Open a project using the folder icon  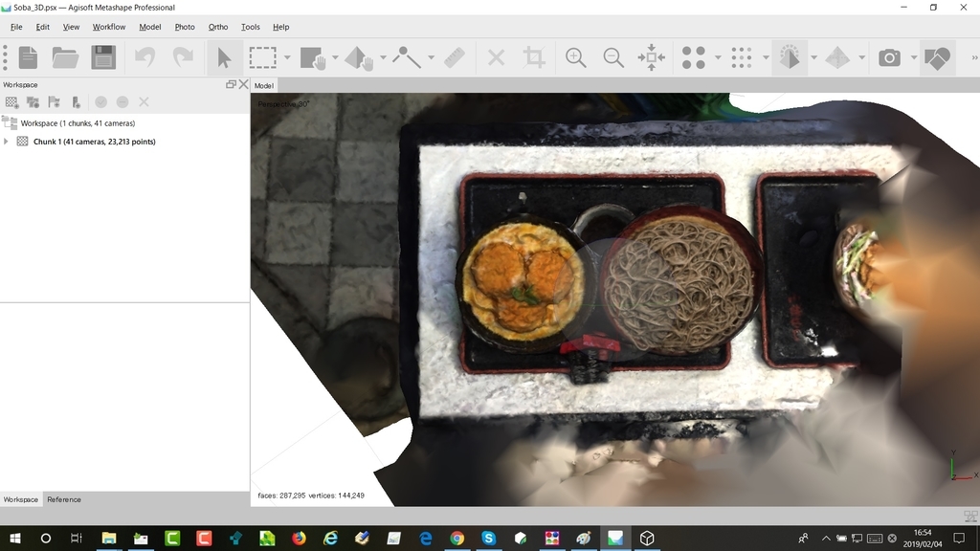[65, 57]
